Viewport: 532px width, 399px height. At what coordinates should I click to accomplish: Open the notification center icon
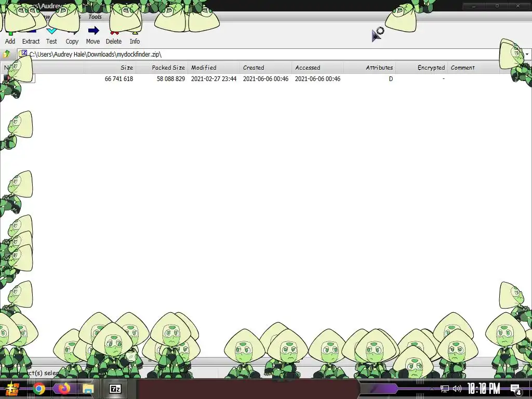(516, 390)
